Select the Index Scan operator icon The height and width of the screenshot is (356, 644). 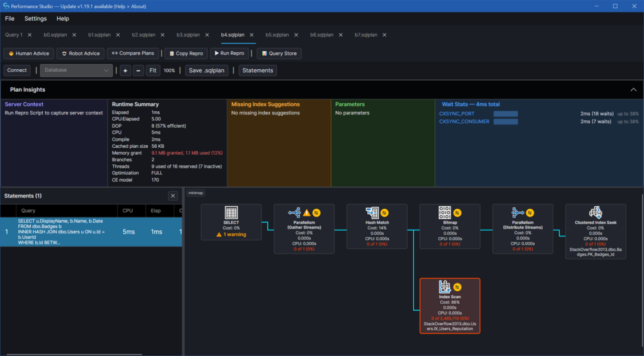point(445,287)
